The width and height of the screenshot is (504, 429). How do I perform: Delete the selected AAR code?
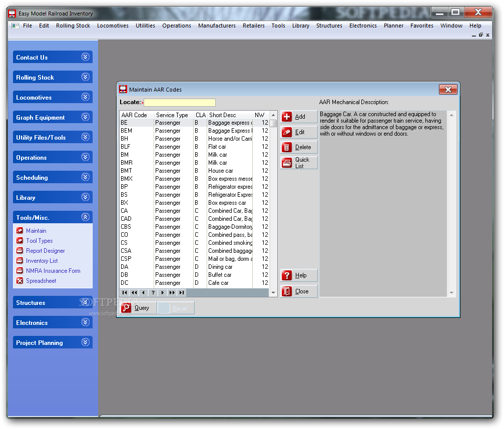pyautogui.click(x=299, y=147)
